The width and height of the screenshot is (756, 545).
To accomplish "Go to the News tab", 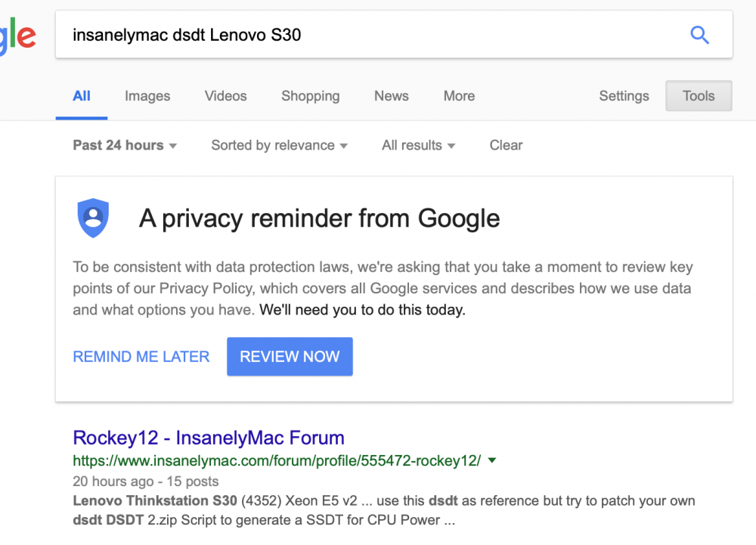I will pos(392,96).
